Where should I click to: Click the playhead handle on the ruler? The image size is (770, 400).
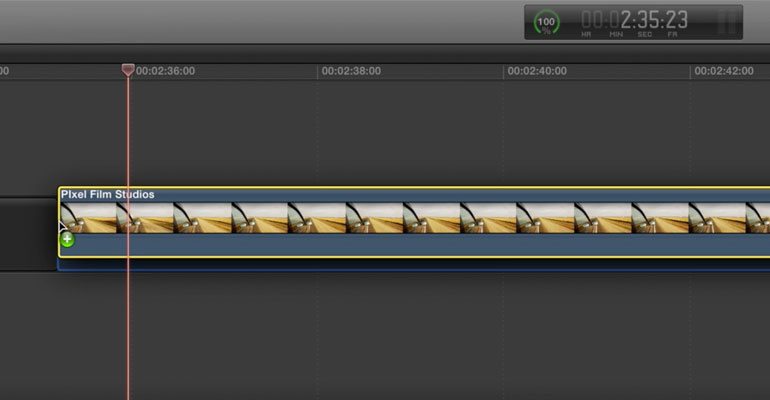[x=128, y=70]
